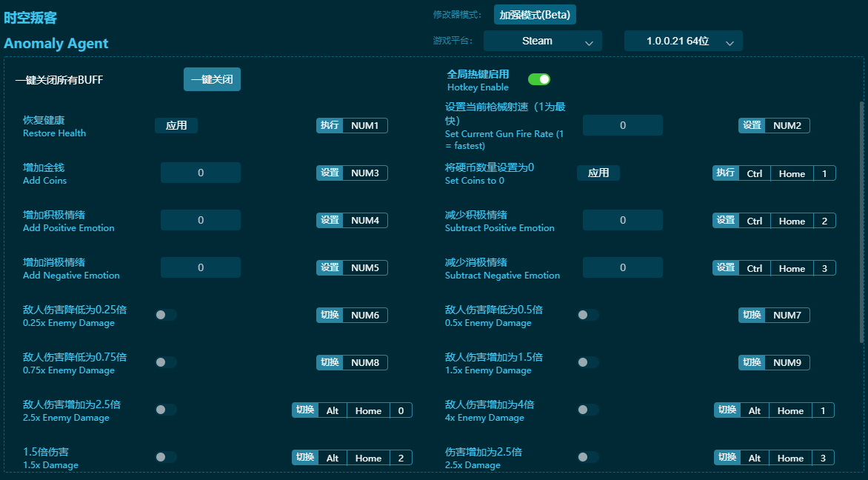Screen dimensions: 868x480
Task: Toggle the 1.5x Damage switch
Action: (166, 457)
